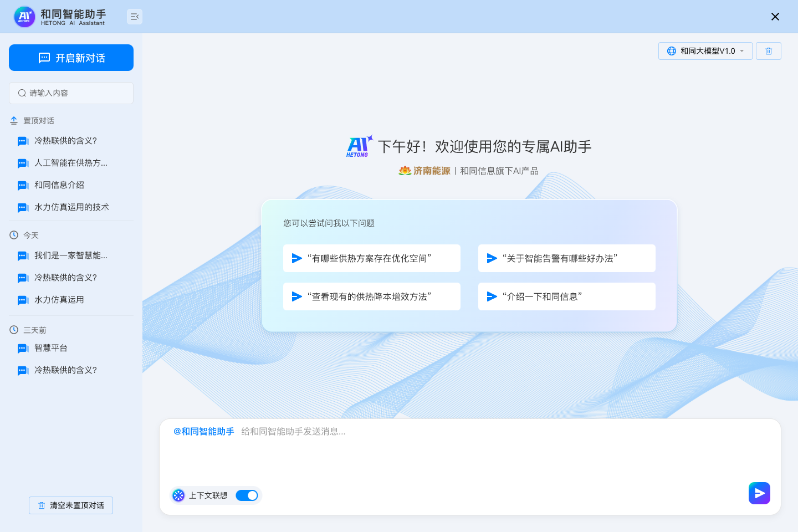Open the 和同大模型V1.0 model dropdown

[705, 51]
